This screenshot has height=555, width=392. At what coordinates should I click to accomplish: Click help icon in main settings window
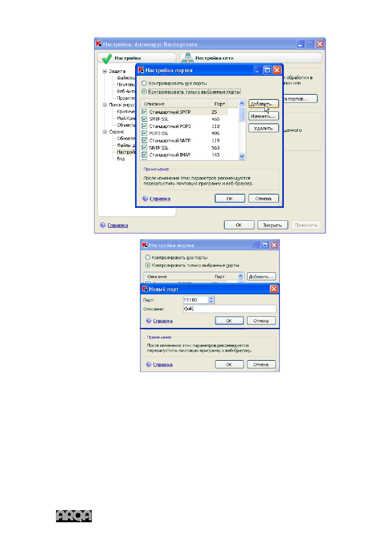(x=103, y=225)
